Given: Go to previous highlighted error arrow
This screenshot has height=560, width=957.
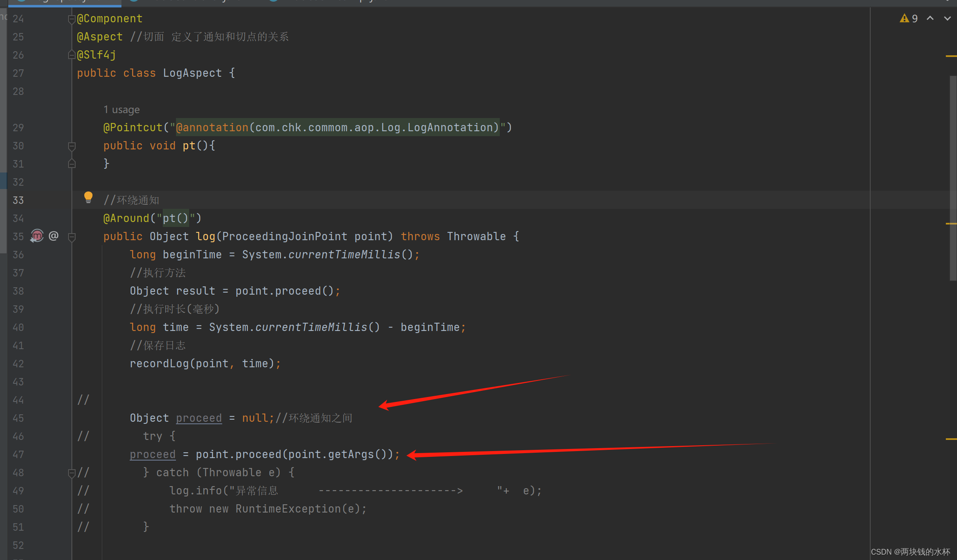Looking at the screenshot, I should click(x=930, y=19).
